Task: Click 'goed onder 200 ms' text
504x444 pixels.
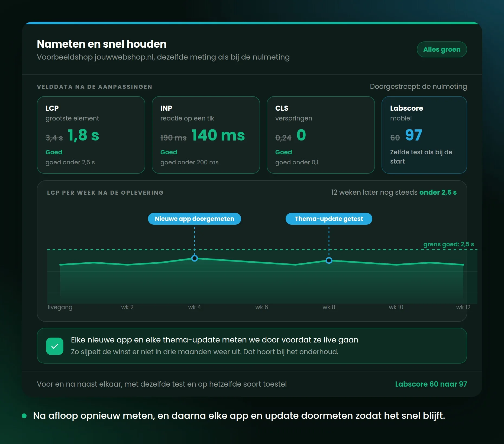Action: pos(189,162)
